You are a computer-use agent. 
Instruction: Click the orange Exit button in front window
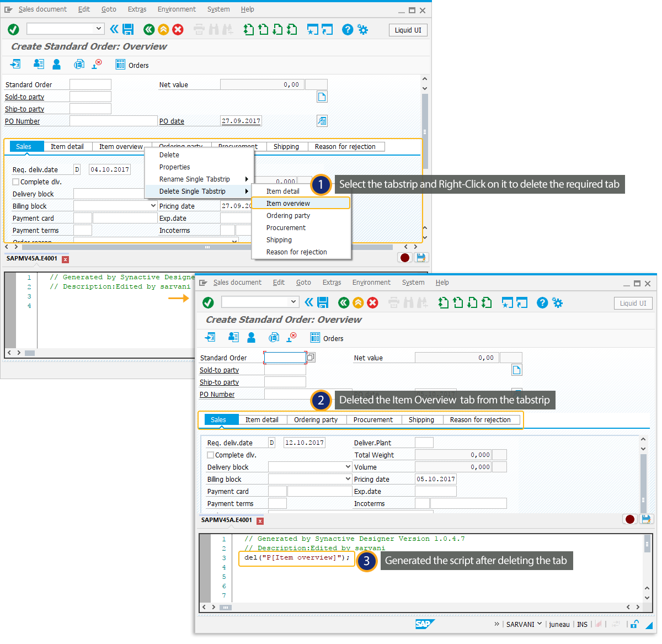pos(358,302)
